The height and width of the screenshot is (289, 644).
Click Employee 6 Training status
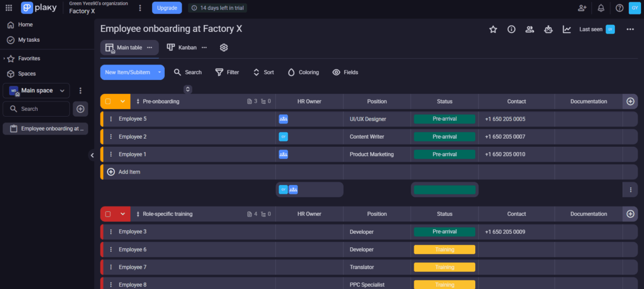(x=444, y=250)
